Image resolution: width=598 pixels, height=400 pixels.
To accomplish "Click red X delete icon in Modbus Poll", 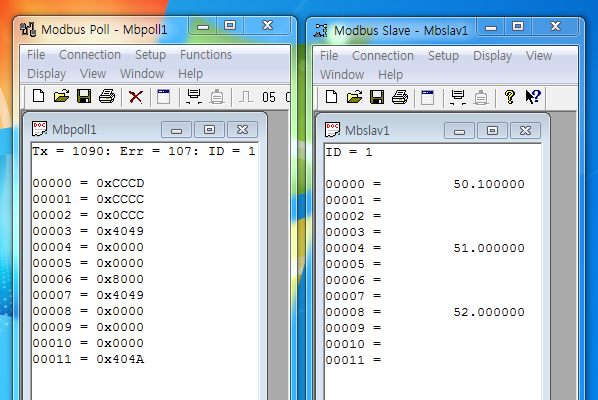I will point(136,97).
